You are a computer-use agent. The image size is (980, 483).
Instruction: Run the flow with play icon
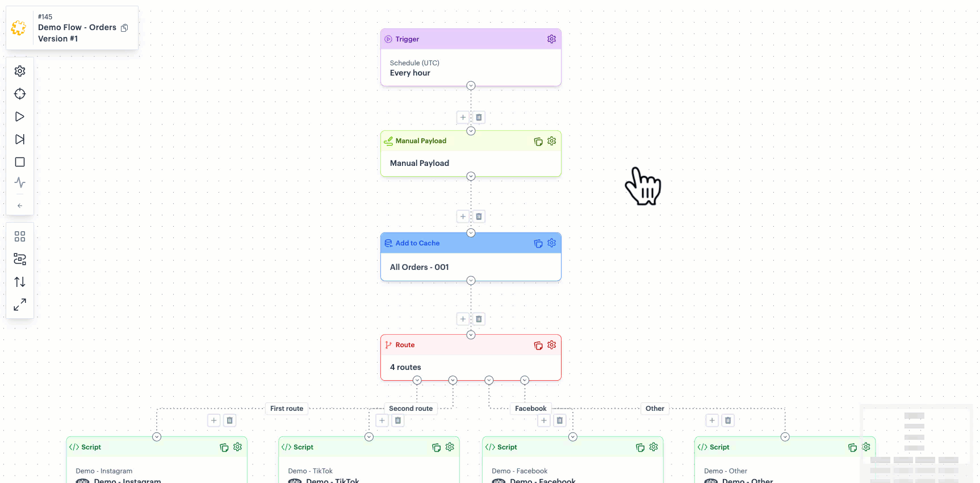click(x=20, y=116)
